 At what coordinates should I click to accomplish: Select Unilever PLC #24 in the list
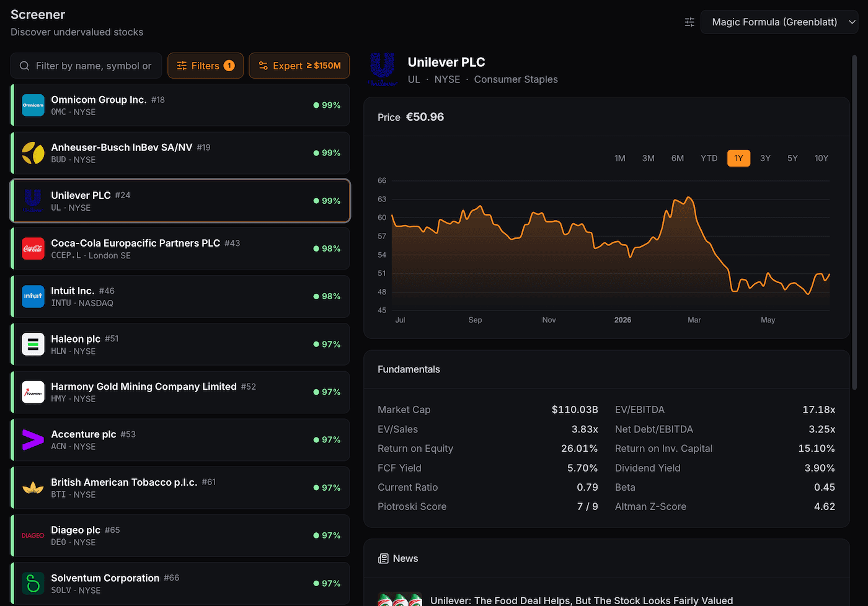[x=180, y=201]
